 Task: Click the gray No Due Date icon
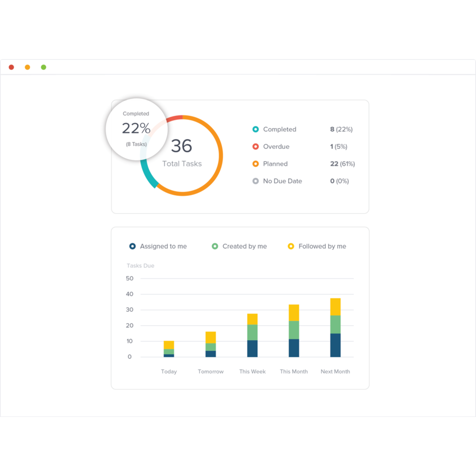(x=255, y=181)
